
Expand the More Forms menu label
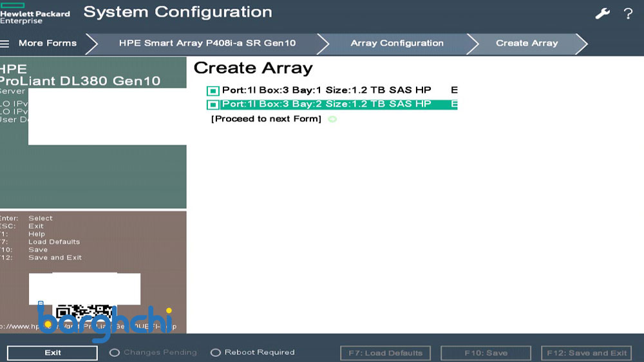(x=48, y=43)
